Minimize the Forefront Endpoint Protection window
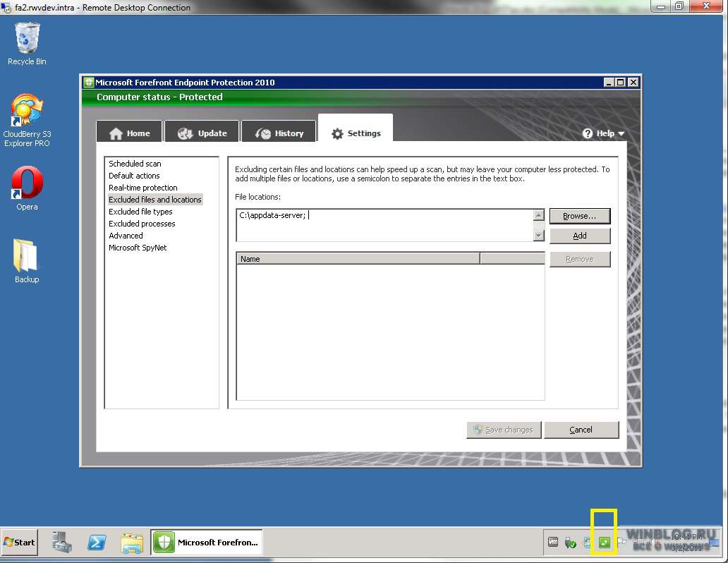Image resolution: width=728 pixels, height=563 pixels. pos(609,83)
